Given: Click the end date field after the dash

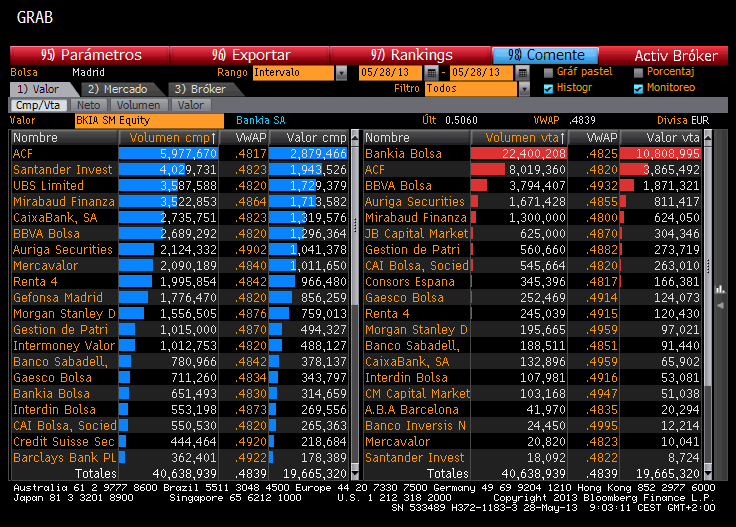Looking at the screenshot, I should tap(482, 73).
